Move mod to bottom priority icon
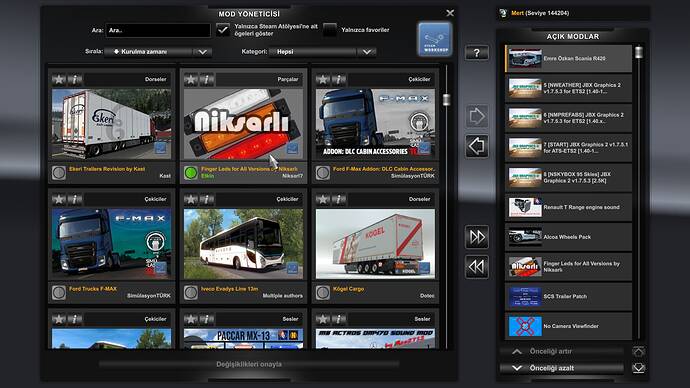690x388 pixels. click(639, 368)
